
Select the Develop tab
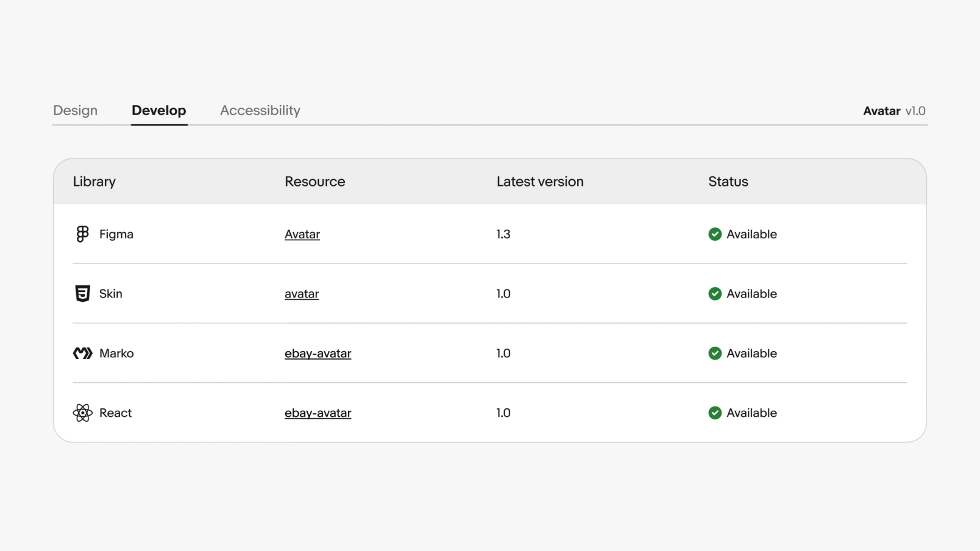(x=159, y=110)
